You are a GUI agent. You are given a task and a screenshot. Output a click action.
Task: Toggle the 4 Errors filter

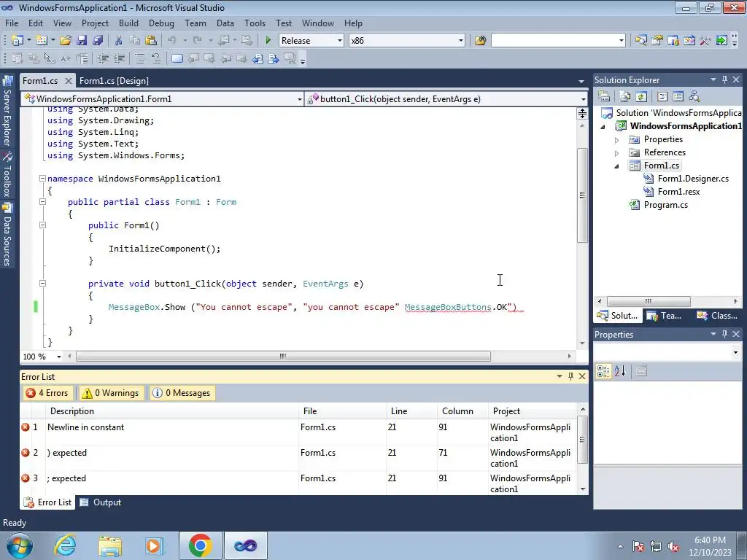[47, 393]
